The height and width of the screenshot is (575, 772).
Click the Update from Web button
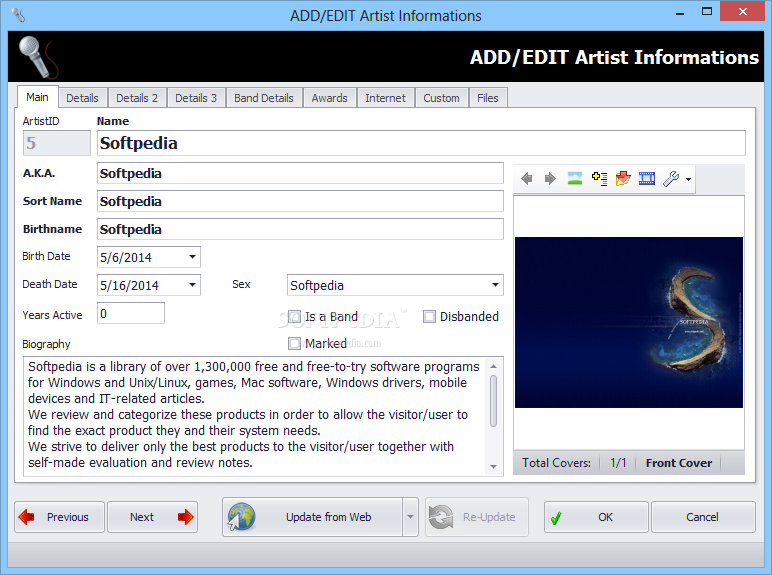click(313, 517)
